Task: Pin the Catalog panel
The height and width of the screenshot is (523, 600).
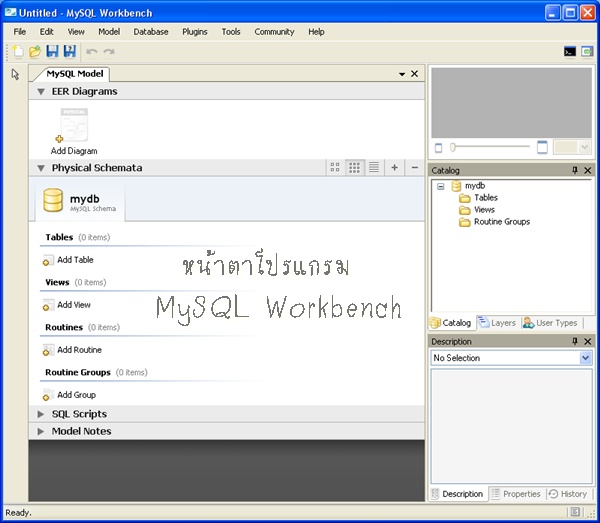Action: pyautogui.click(x=575, y=170)
